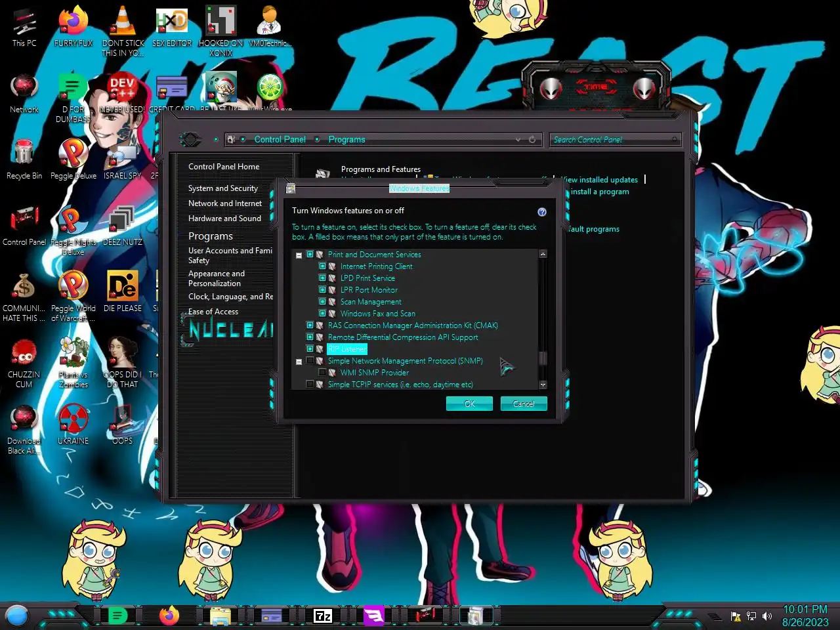This screenshot has height=630, width=840.
Task: Open the Control Panel Home sidebar item
Action: (224, 167)
